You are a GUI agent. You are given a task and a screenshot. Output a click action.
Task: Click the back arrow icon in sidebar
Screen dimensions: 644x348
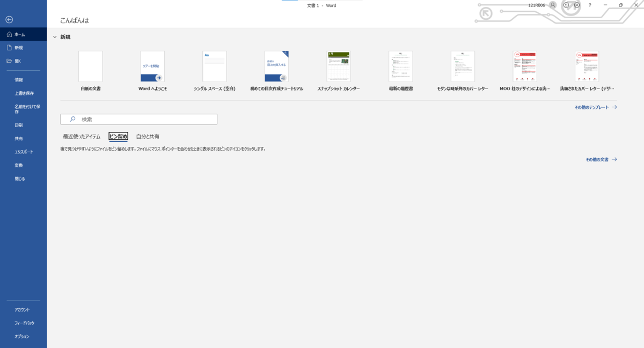9,19
